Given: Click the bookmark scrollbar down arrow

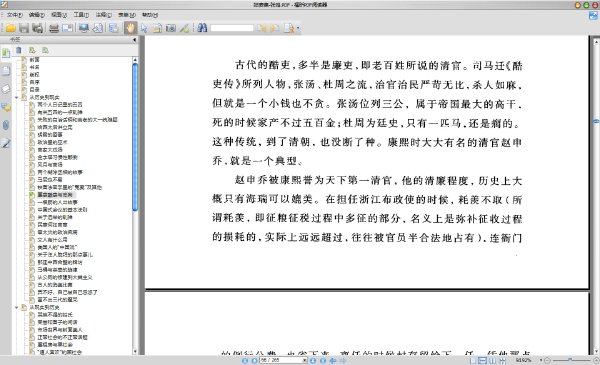Looking at the screenshot, I should (135, 352).
